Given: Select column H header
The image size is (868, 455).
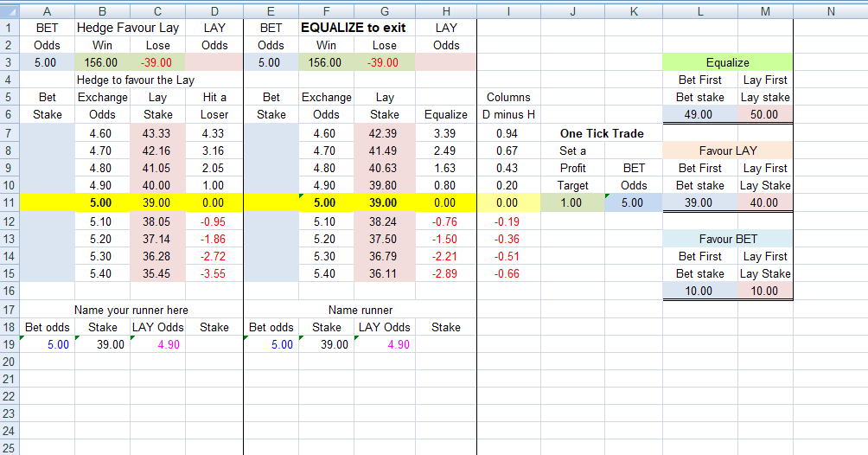Looking at the screenshot, I should [445, 10].
